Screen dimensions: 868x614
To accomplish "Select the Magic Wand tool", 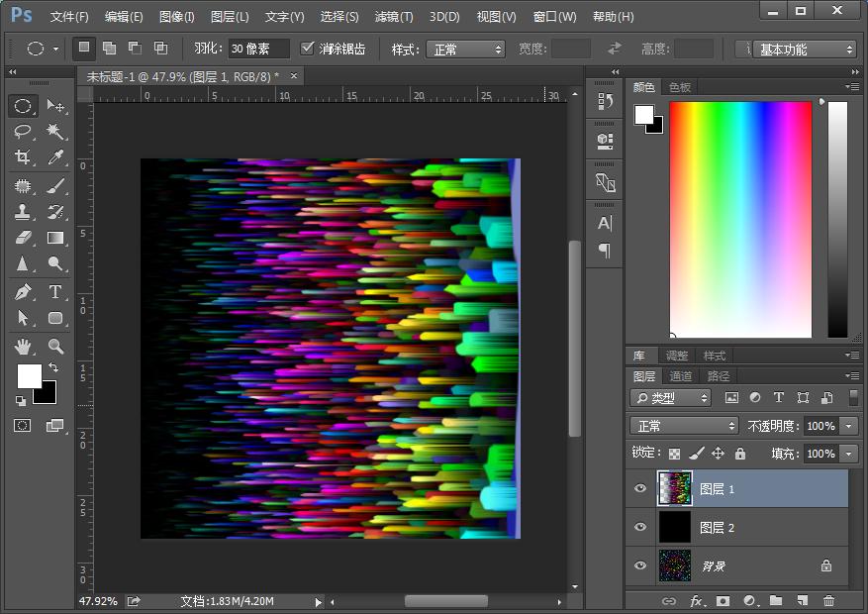I will [55, 132].
